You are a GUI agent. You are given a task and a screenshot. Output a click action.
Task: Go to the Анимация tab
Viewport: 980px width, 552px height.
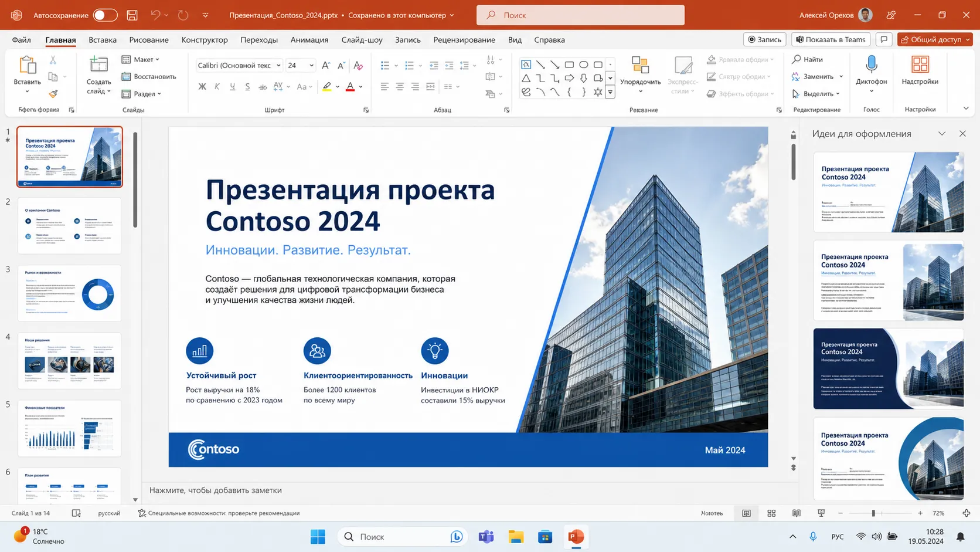point(309,40)
